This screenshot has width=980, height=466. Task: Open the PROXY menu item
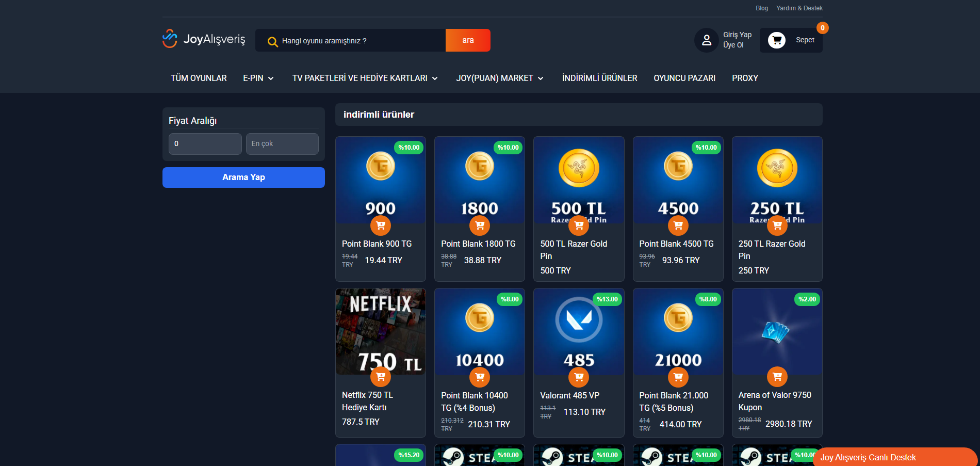pyautogui.click(x=745, y=78)
